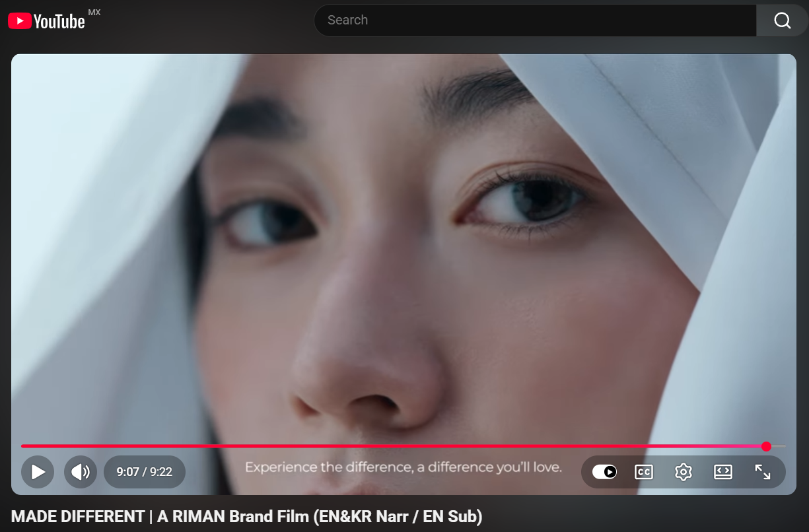This screenshot has width=809, height=532.
Task: Click the video frame to play
Action: tap(404, 251)
